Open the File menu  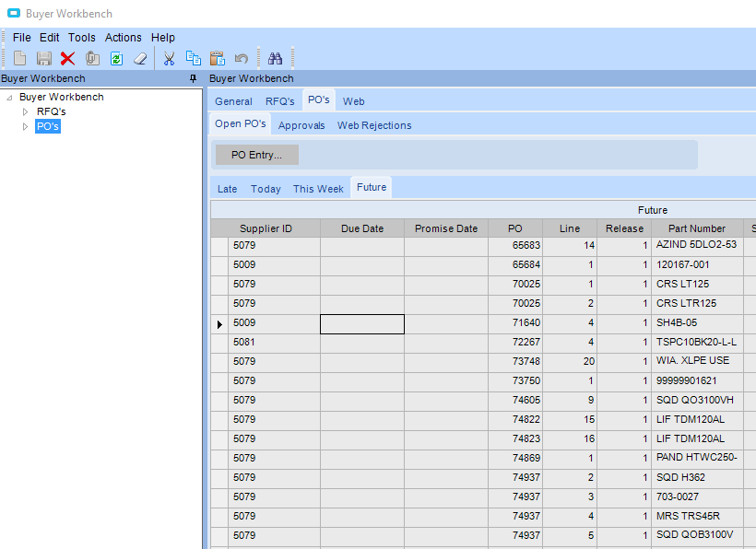pyautogui.click(x=22, y=38)
